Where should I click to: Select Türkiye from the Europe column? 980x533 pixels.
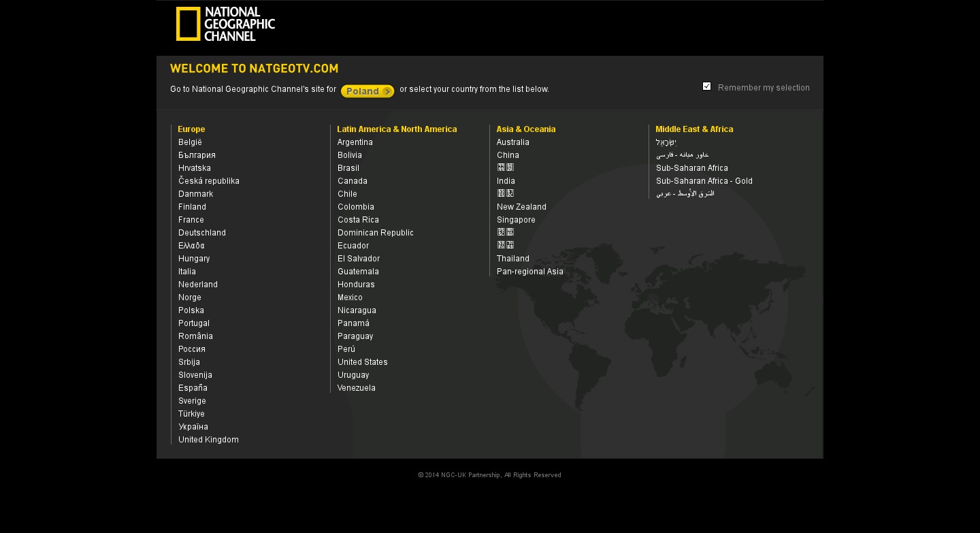click(191, 414)
